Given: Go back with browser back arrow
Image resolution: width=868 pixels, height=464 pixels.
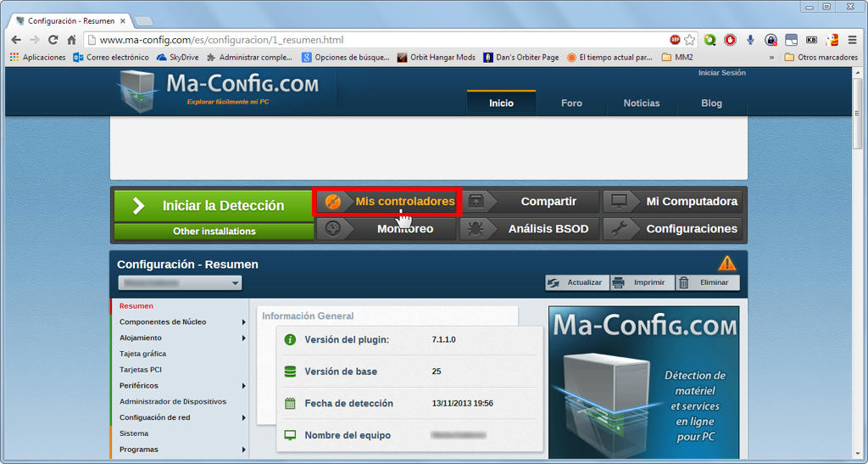Looking at the screenshot, I should coord(16,40).
